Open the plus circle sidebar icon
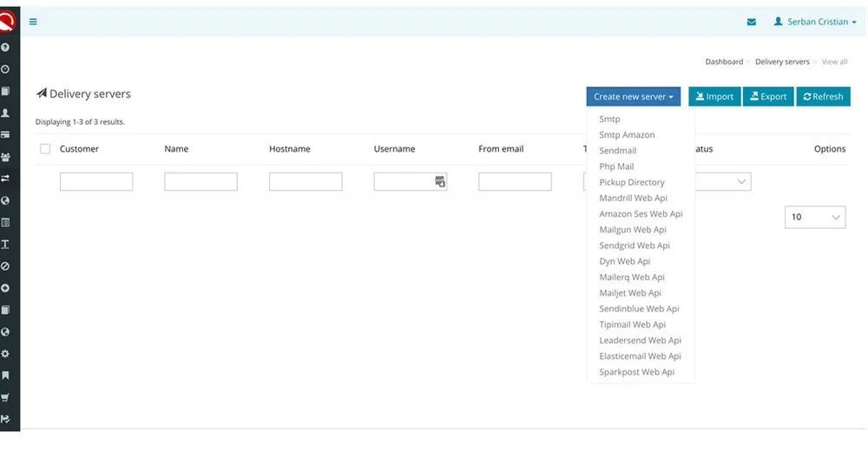The height and width of the screenshot is (451, 868). click(5, 288)
